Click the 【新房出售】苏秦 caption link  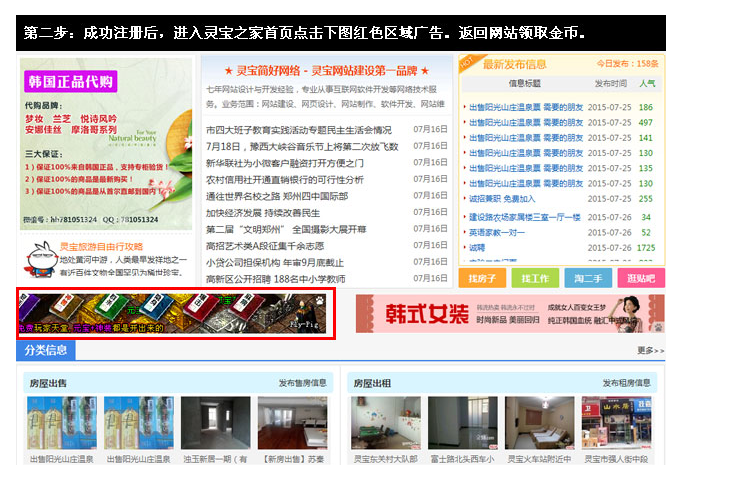[x=293, y=459]
